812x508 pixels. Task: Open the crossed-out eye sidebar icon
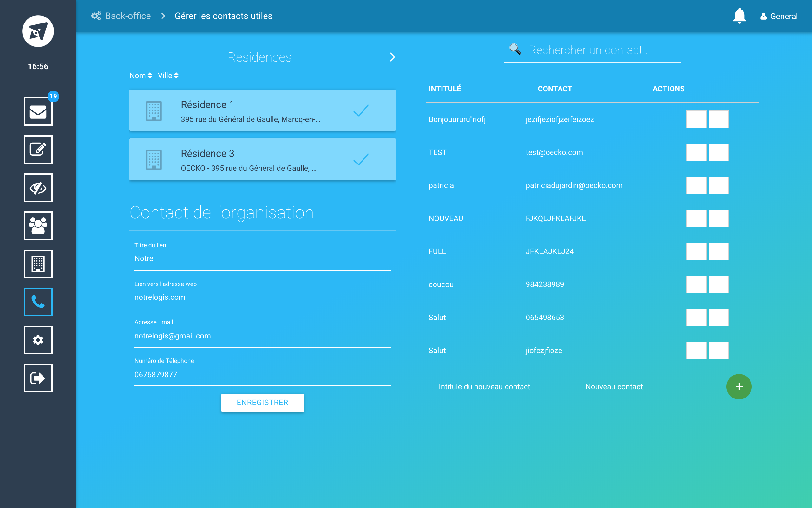click(x=38, y=187)
